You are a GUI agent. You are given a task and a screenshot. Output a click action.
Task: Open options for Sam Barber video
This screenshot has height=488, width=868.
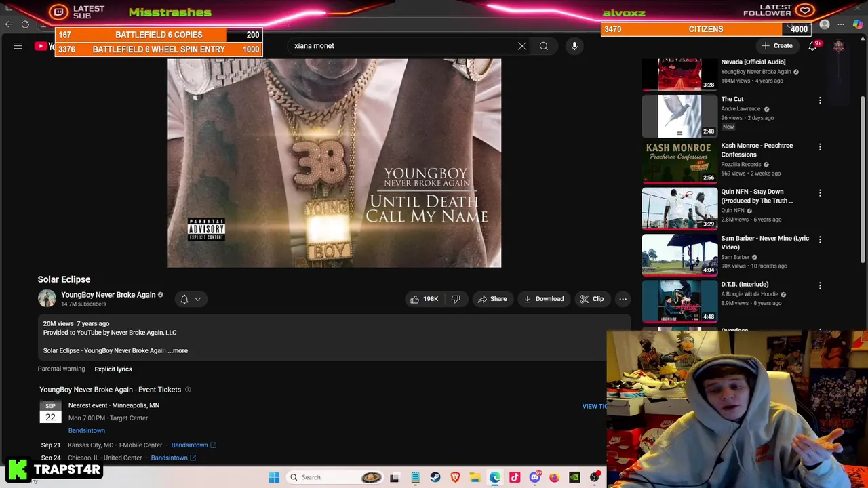(x=820, y=239)
